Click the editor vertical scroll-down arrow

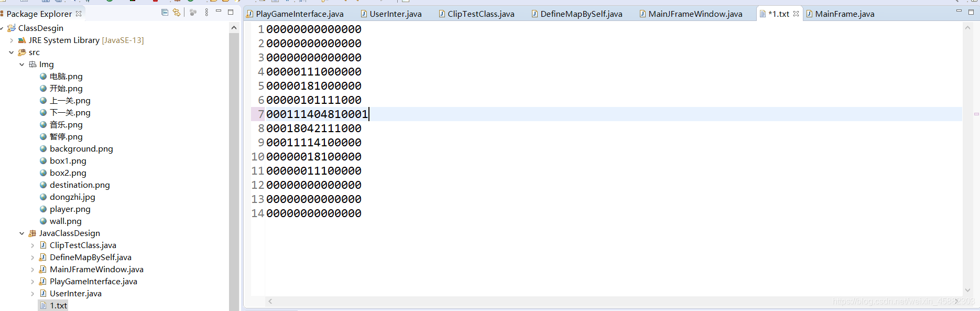pos(967,290)
